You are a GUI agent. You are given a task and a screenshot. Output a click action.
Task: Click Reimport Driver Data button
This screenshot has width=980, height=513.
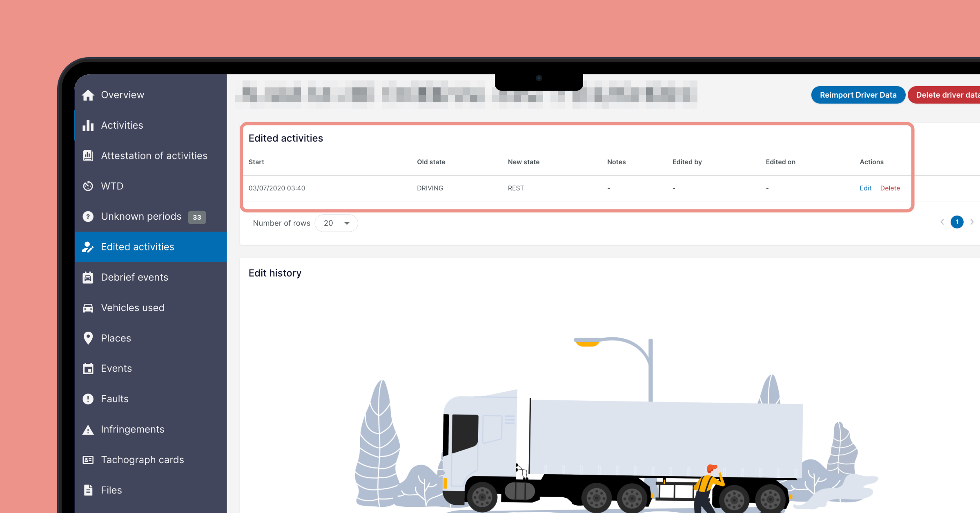(x=858, y=95)
